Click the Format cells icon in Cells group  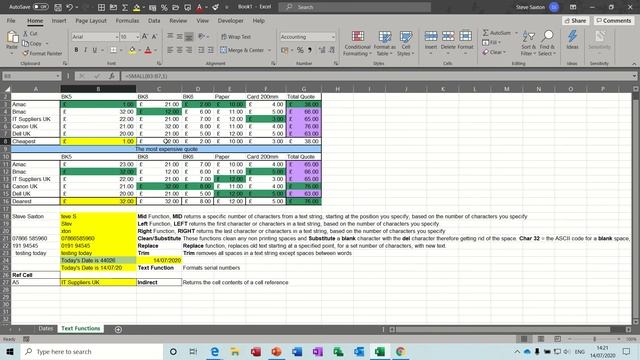click(465, 36)
